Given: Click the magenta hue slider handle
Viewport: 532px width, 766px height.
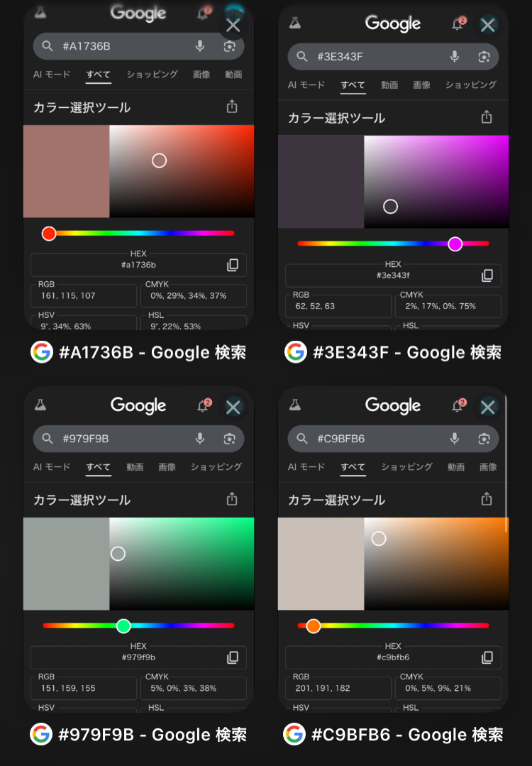Looking at the screenshot, I should (x=455, y=244).
